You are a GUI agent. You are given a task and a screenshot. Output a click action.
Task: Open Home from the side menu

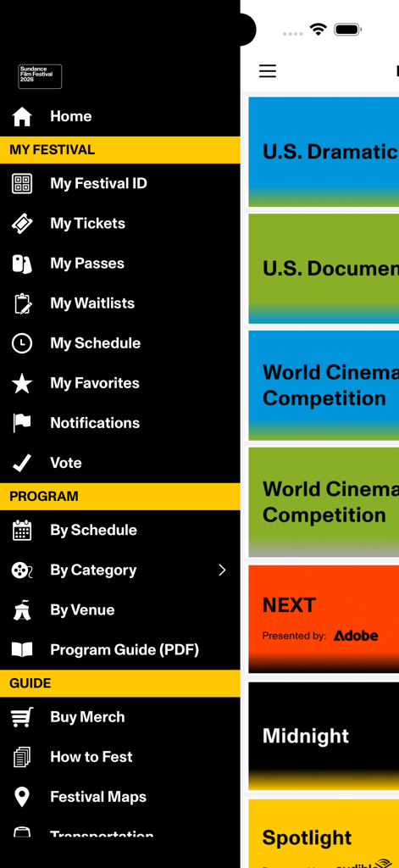71,116
